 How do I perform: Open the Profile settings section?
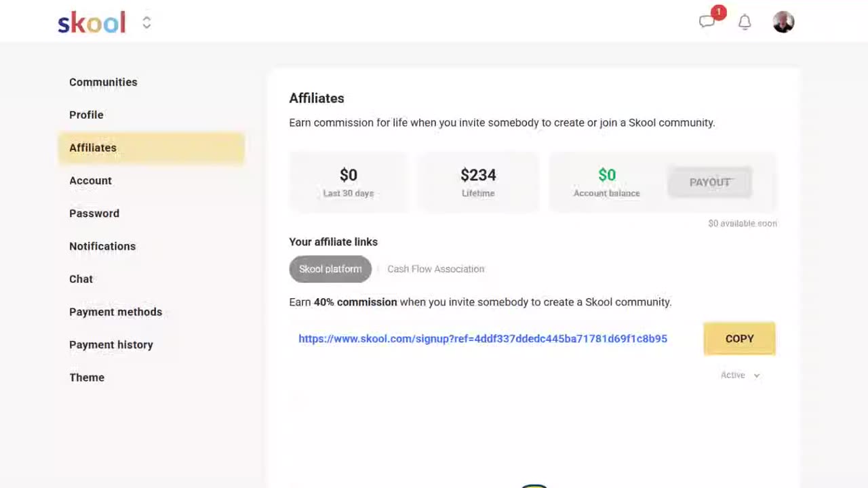tap(86, 115)
